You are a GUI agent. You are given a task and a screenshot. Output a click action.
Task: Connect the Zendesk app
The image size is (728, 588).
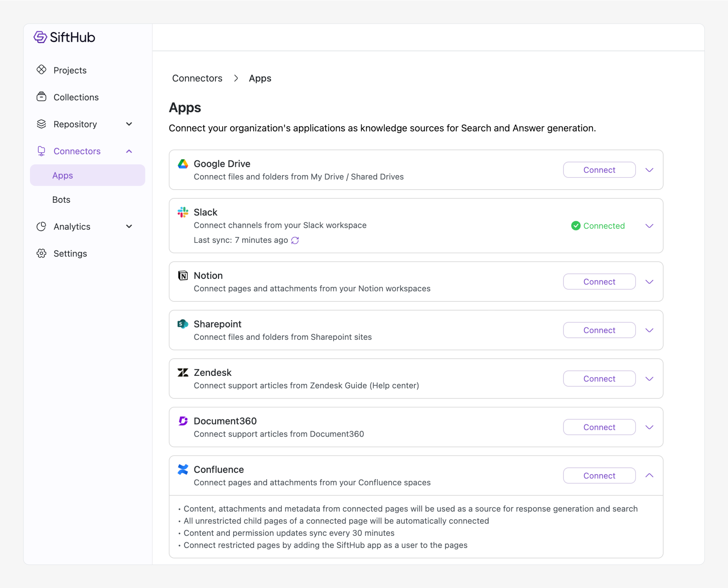click(x=599, y=379)
